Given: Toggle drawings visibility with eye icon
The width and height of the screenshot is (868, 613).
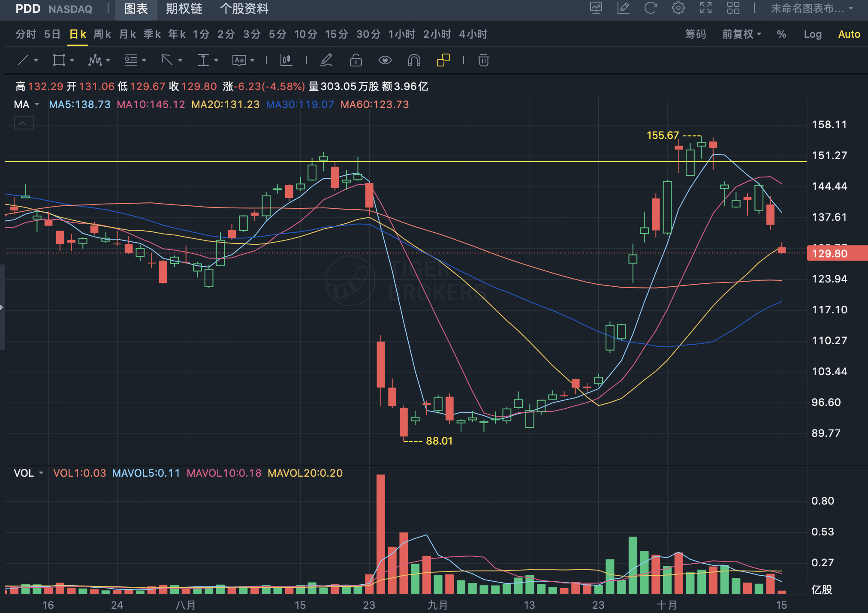Looking at the screenshot, I should (385, 60).
